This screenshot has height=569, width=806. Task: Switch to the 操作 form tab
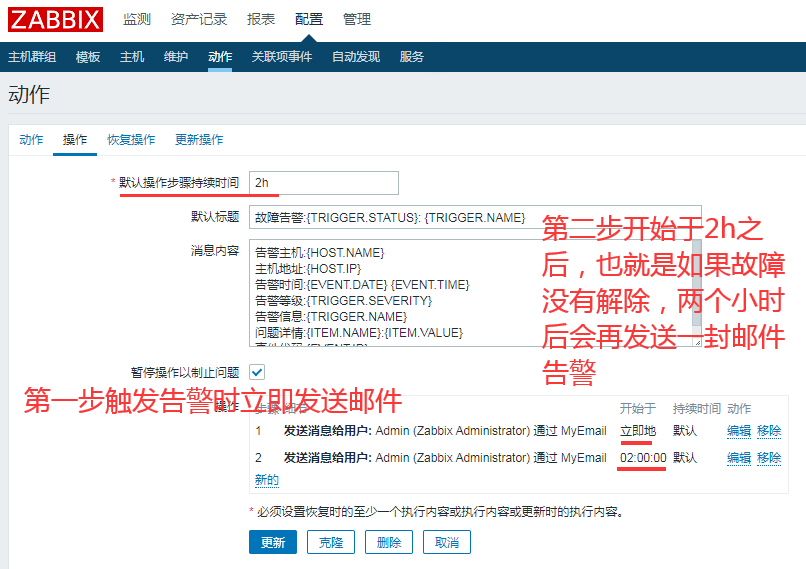(75, 140)
